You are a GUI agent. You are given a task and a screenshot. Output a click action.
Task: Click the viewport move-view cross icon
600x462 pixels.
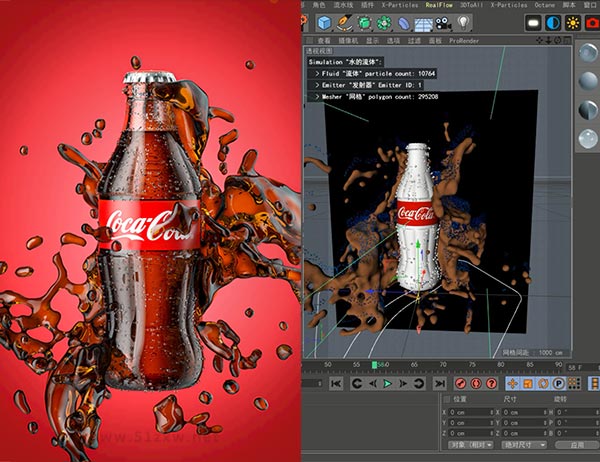click(x=540, y=40)
